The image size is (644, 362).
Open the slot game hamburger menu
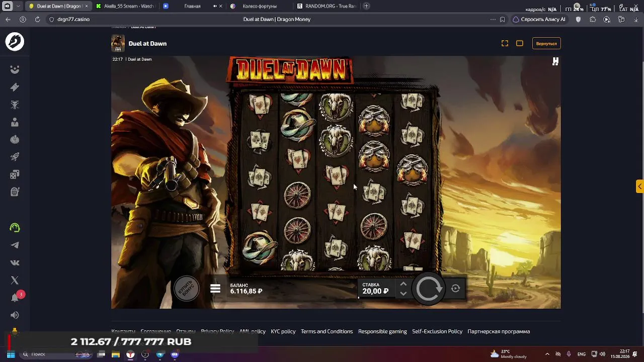215,289
